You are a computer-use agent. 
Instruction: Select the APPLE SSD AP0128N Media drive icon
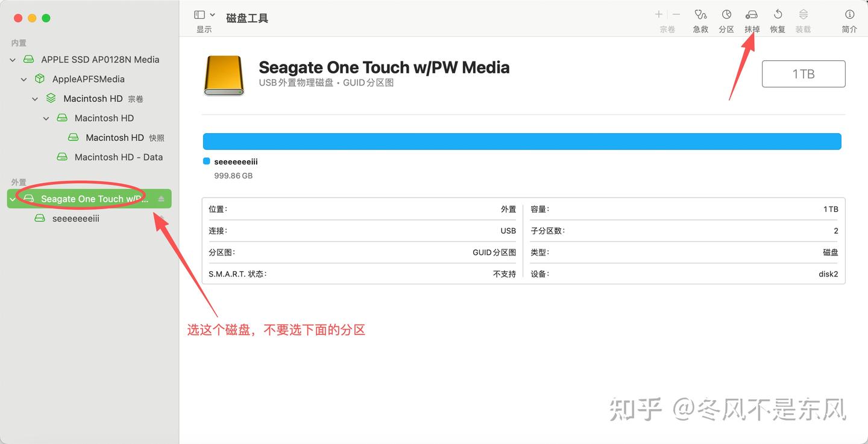[x=28, y=60]
